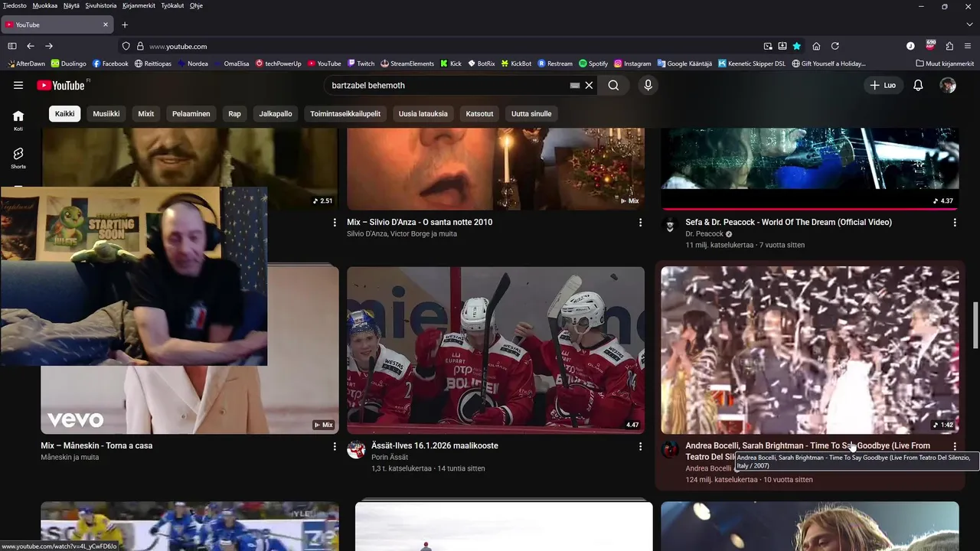The image size is (980, 551).
Task: Open browser home page button
Action: 816,46
